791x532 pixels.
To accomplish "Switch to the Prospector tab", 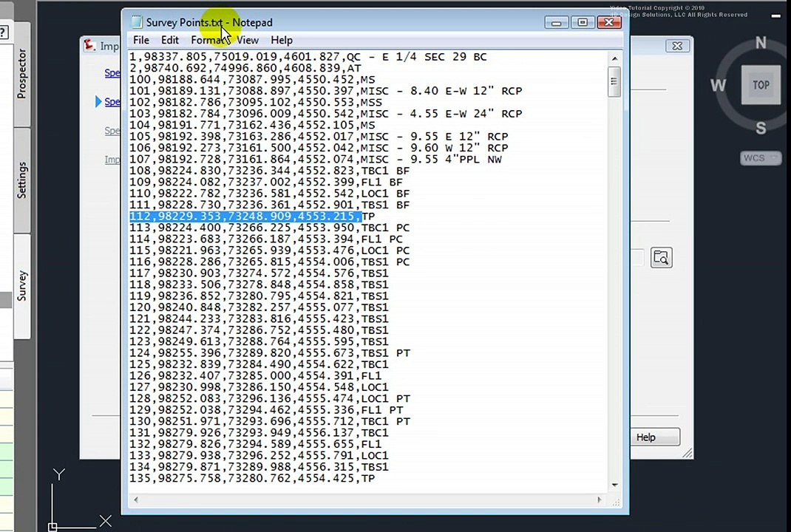I will [21, 74].
